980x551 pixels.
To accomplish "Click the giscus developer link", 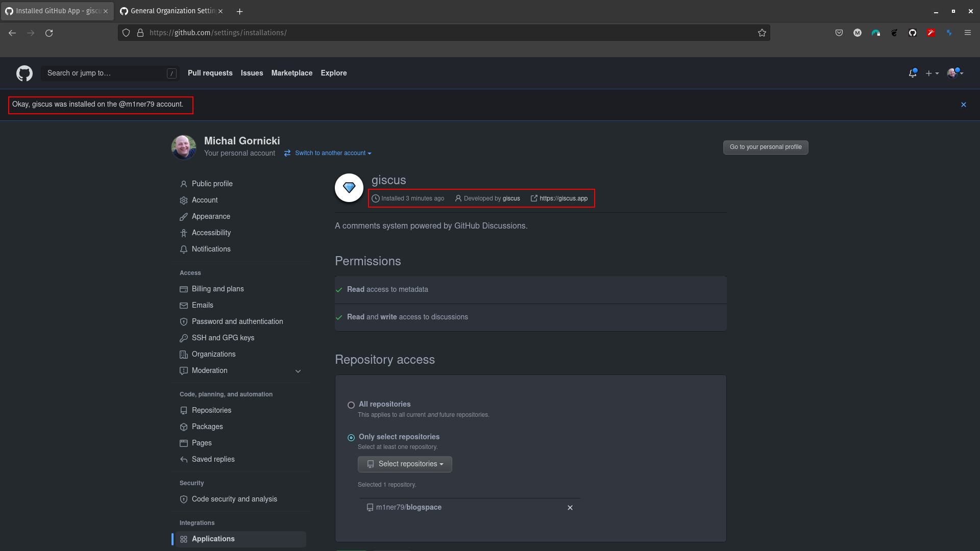I will tap(511, 198).
